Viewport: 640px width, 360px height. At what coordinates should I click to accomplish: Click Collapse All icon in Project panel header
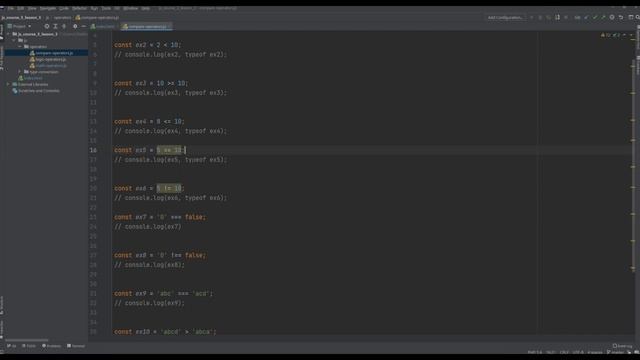[x=64, y=26]
